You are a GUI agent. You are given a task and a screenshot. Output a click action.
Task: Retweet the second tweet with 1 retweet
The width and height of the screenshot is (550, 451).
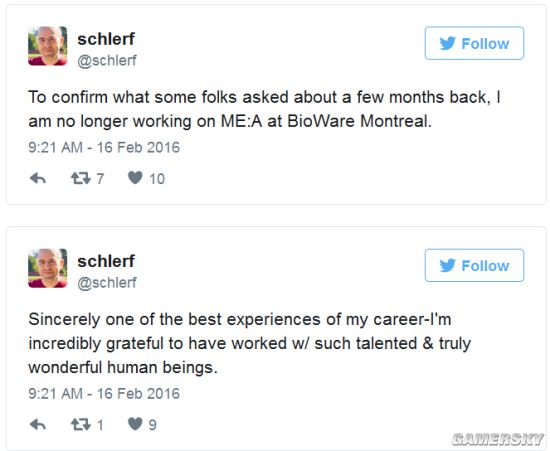click(x=81, y=425)
